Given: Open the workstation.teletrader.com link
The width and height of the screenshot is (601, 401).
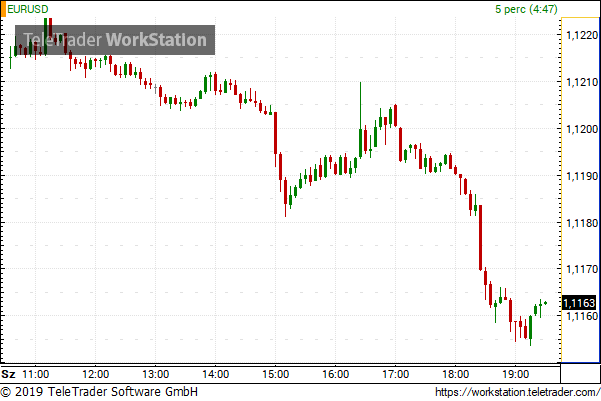Looking at the screenshot, I should pos(517,392).
